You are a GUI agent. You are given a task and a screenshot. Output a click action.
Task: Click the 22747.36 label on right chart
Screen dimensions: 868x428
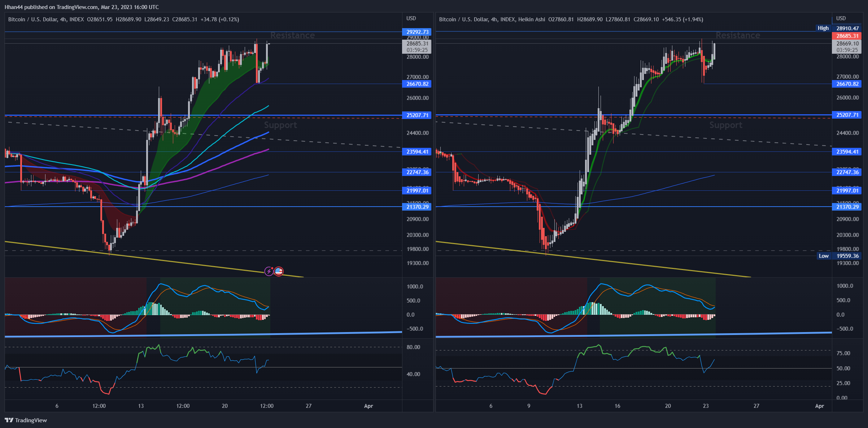pyautogui.click(x=847, y=172)
